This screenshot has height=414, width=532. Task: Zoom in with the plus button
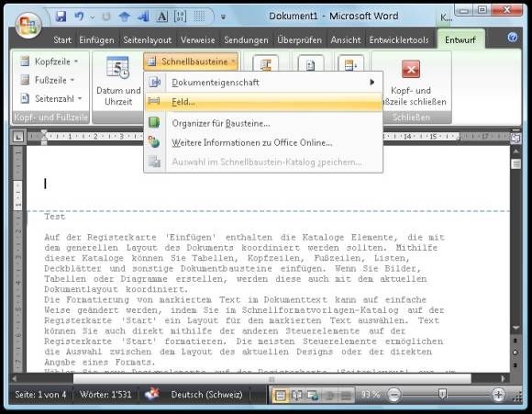[498, 395]
